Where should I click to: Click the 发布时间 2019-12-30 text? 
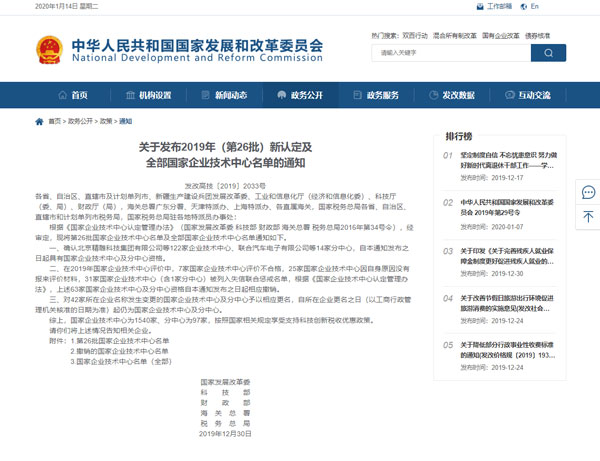492,274
